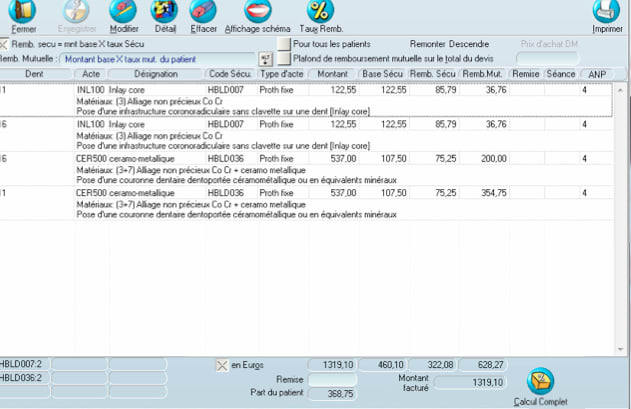Run the Calcul Complet calculation
631x409 pixels.
(539, 383)
